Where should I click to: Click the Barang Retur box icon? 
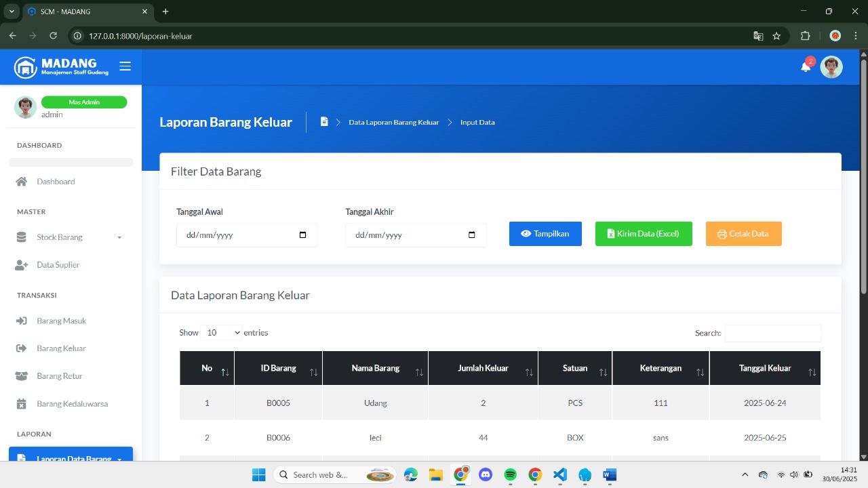click(x=22, y=376)
